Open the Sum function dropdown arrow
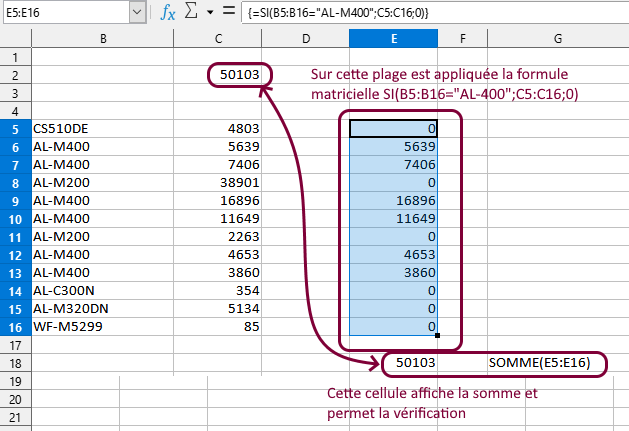 pos(210,12)
